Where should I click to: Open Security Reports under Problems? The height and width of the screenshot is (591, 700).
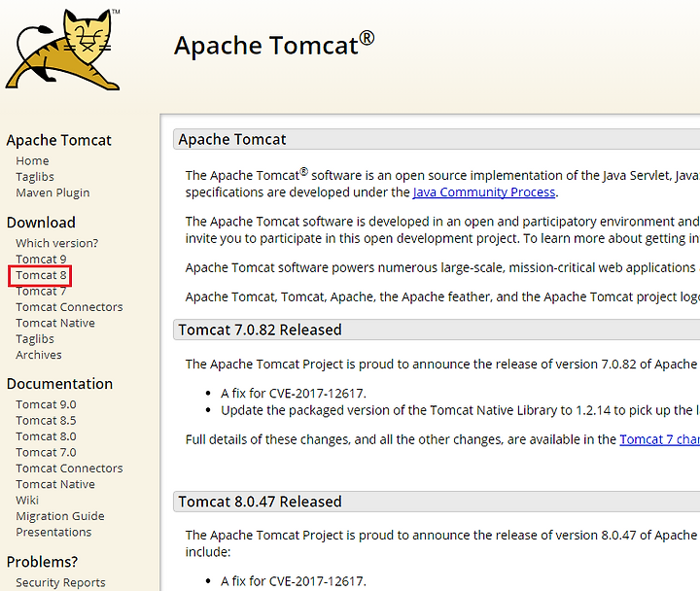(60, 582)
